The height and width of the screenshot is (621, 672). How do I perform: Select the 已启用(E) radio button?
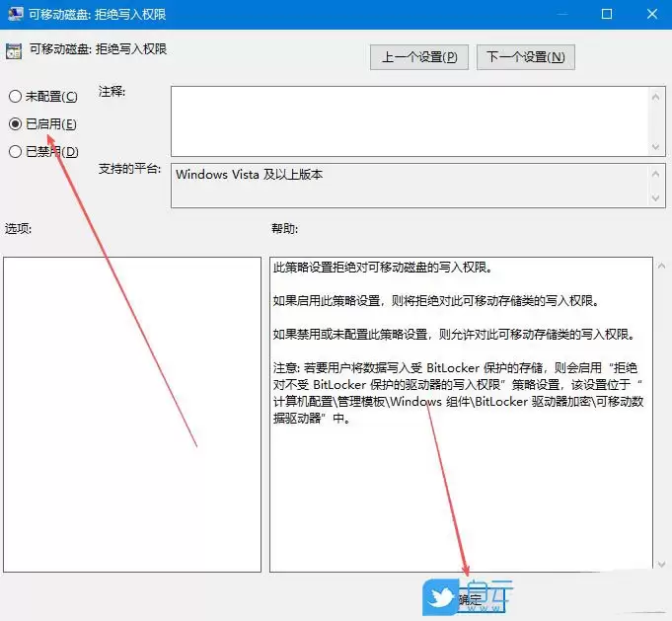click(16, 124)
